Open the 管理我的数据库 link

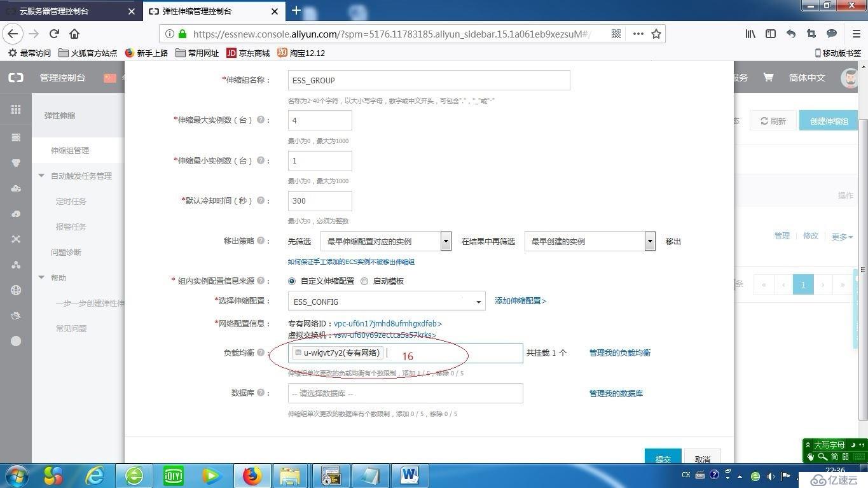tap(616, 393)
